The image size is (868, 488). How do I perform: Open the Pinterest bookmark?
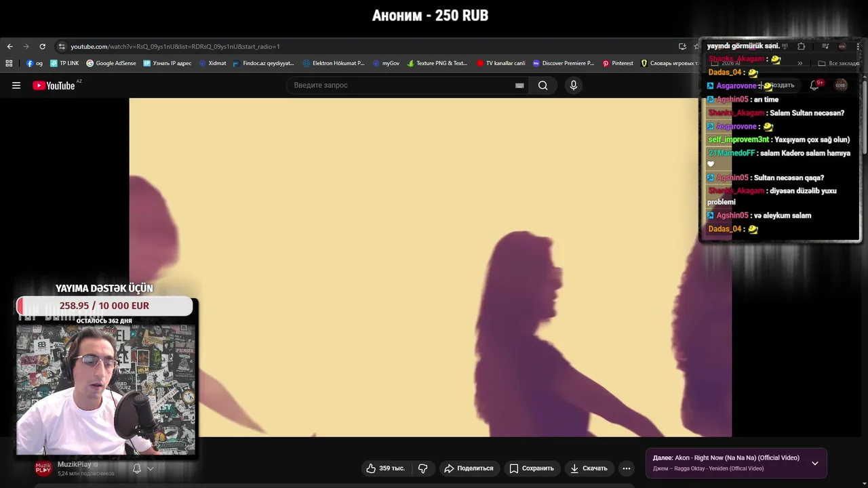[x=618, y=63]
